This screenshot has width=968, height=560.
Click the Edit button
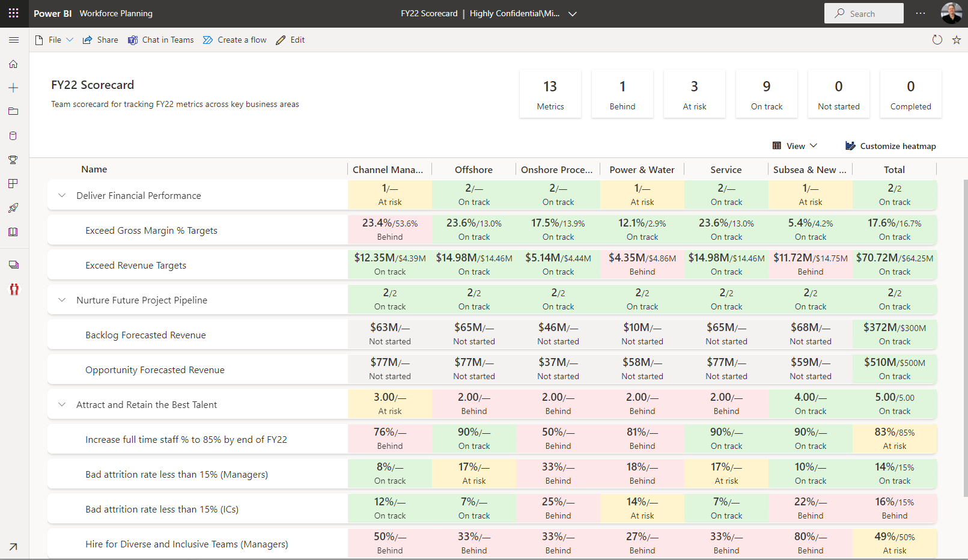290,40
